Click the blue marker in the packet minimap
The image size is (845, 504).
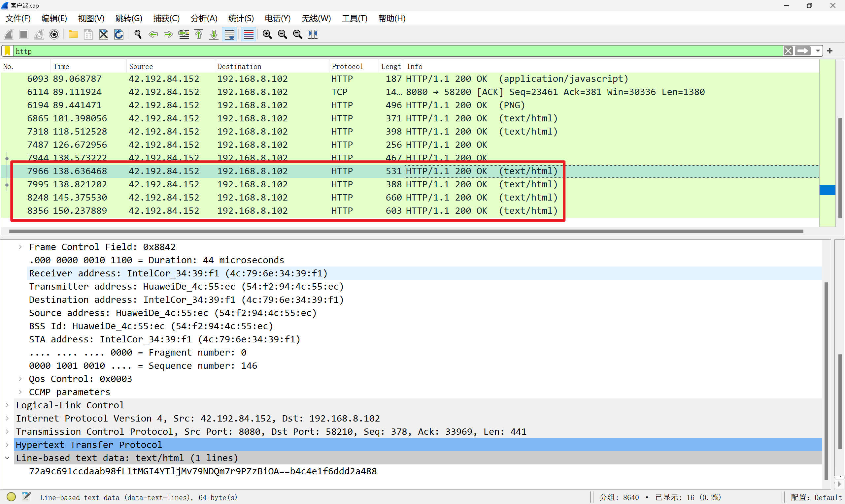827,190
